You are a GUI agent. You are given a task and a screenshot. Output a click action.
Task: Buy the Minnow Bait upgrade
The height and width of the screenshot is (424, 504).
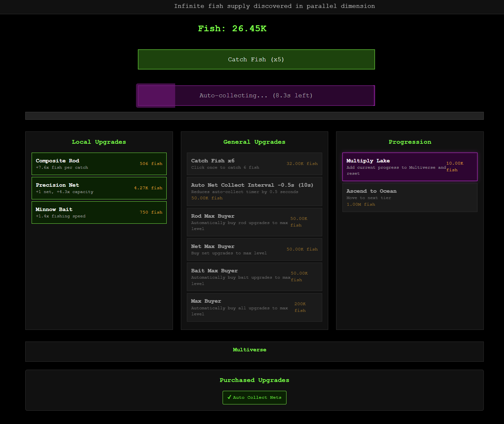tap(99, 212)
